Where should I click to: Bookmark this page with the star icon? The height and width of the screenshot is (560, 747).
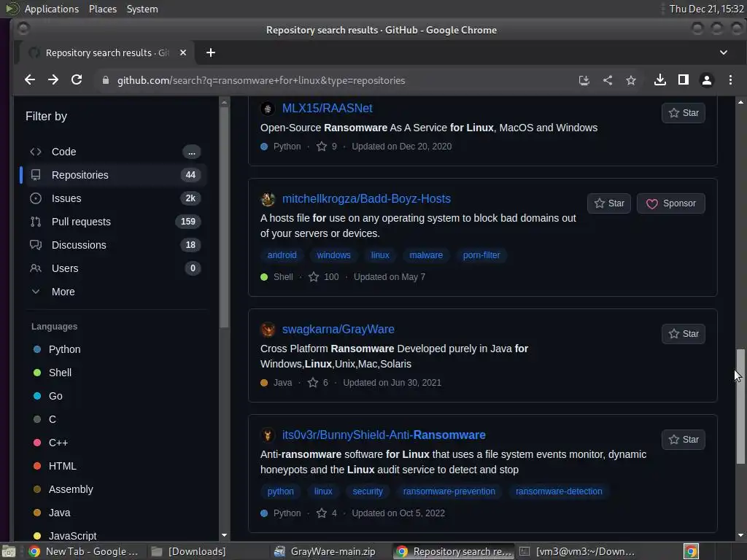click(x=631, y=80)
